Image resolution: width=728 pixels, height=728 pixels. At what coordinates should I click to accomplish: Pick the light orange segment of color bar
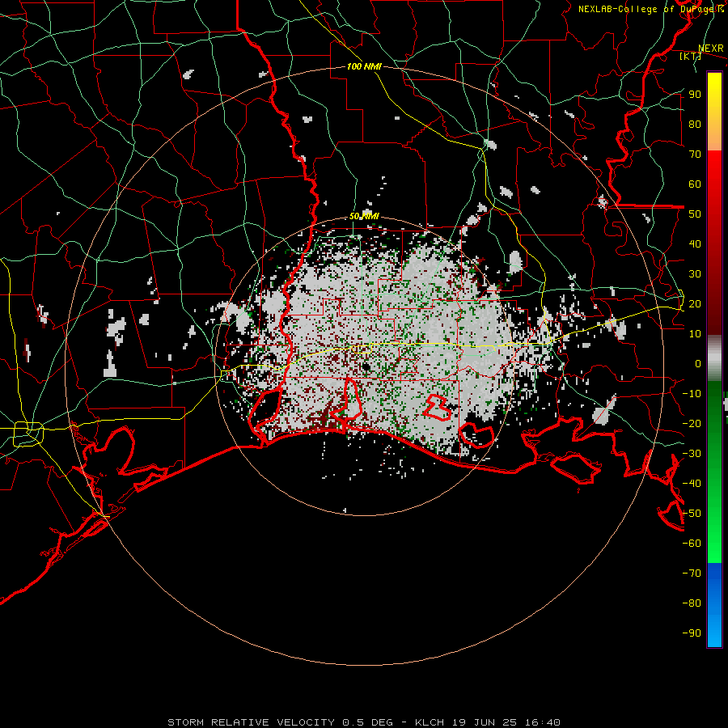point(714,137)
